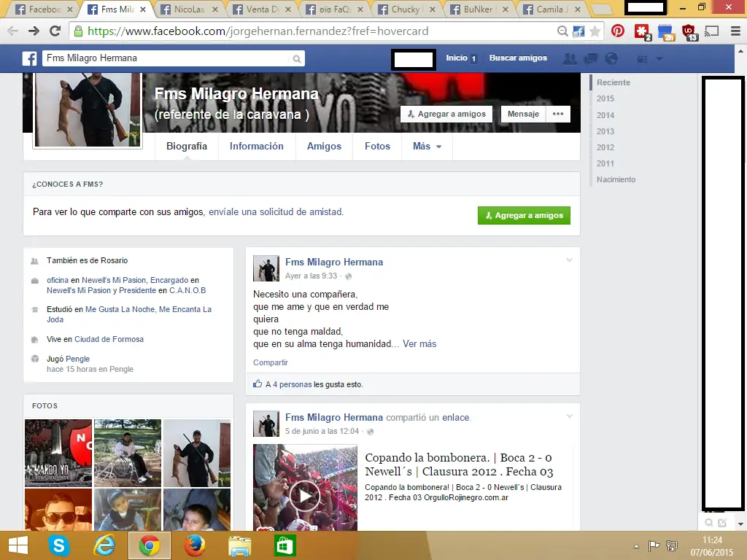This screenshot has height=560, width=747.
Task: Click the chat search icon at bottom right
Action: [709, 522]
